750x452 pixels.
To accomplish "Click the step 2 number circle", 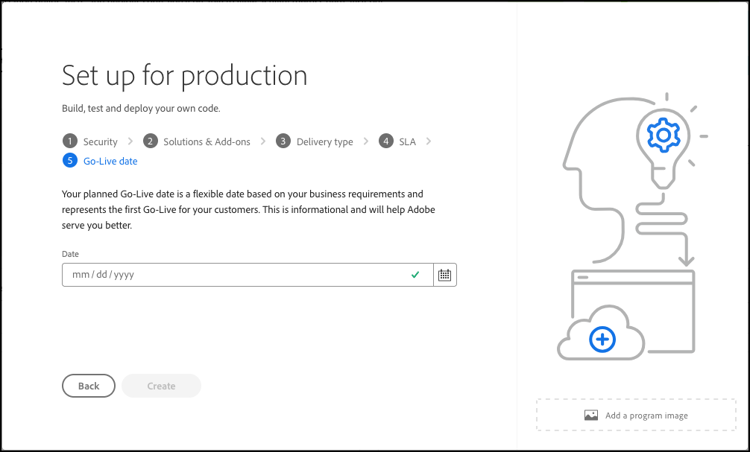I will click(x=150, y=141).
